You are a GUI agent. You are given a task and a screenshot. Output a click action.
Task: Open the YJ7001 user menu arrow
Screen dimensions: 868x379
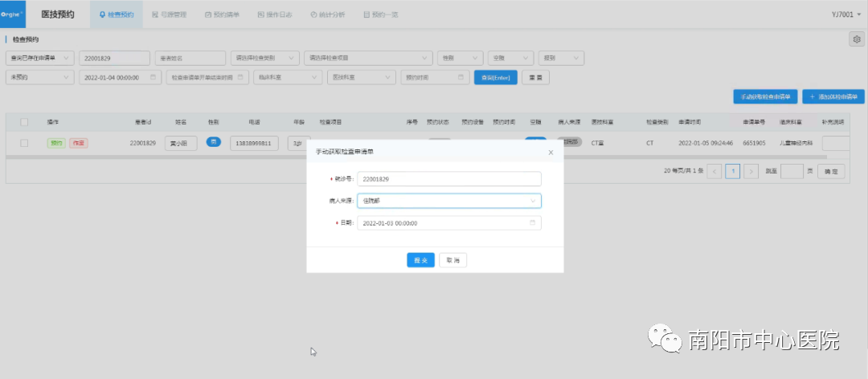[858, 15]
